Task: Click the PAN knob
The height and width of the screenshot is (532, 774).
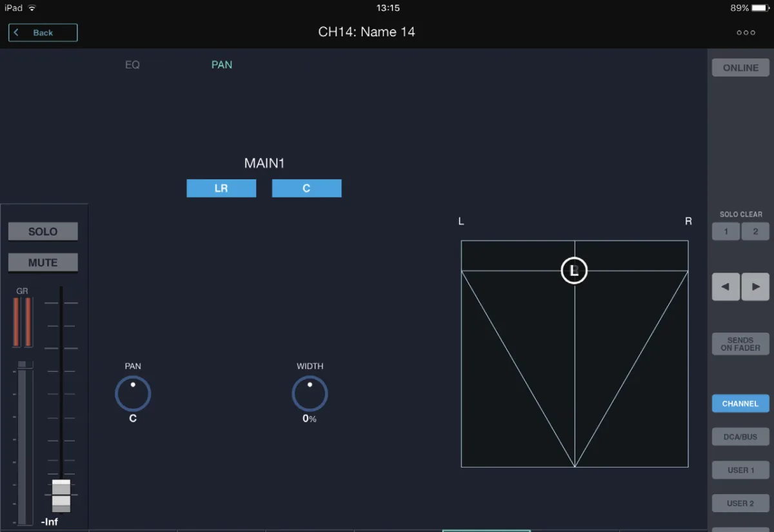Action: (x=133, y=394)
